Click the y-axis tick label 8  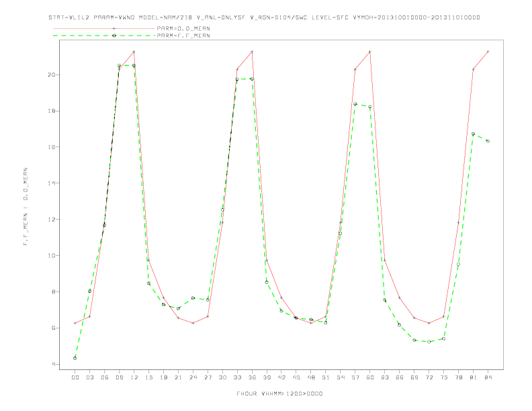pos(54,291)
